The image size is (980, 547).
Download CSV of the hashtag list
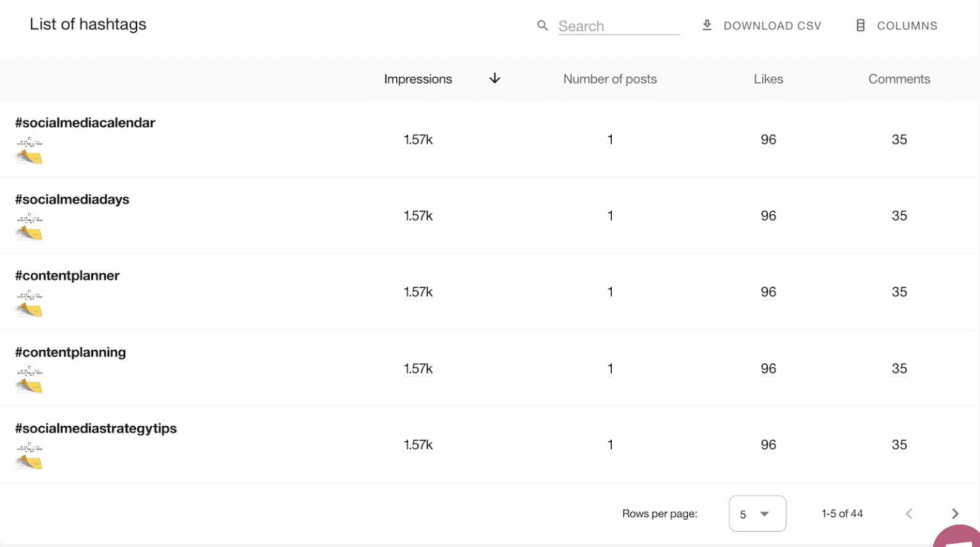click(x=772, y=26)
